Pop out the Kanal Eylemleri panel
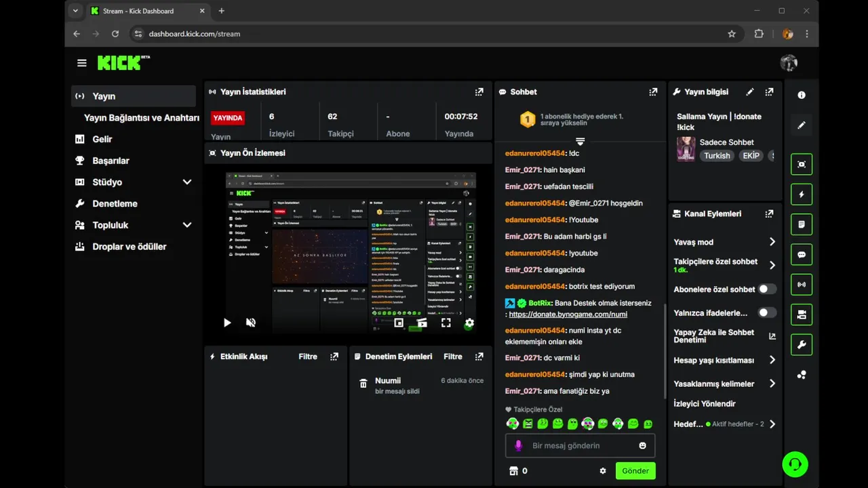This screenshot has width=868, height=488. point(769,213)
